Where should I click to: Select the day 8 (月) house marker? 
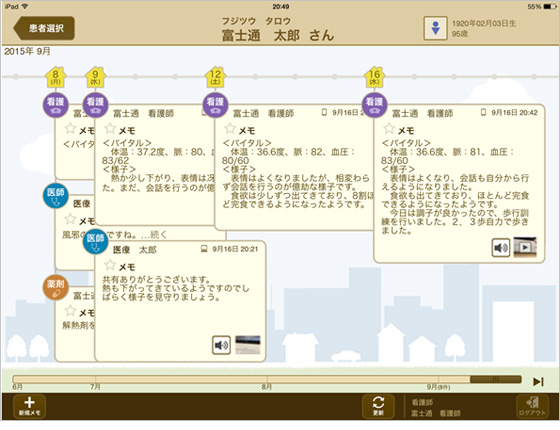[55, 77]
